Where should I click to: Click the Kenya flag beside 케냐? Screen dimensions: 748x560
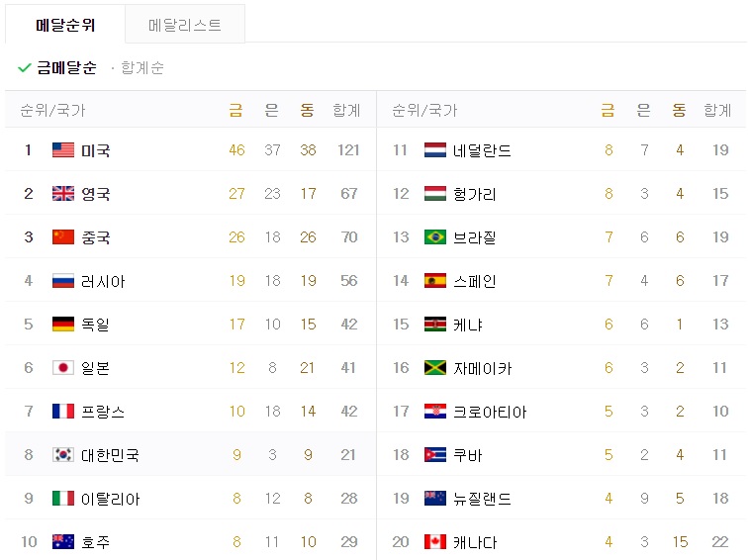435,325
